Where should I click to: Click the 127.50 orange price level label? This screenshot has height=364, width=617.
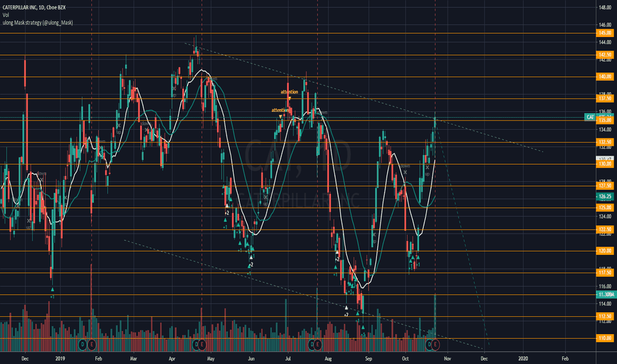(605, 186)
